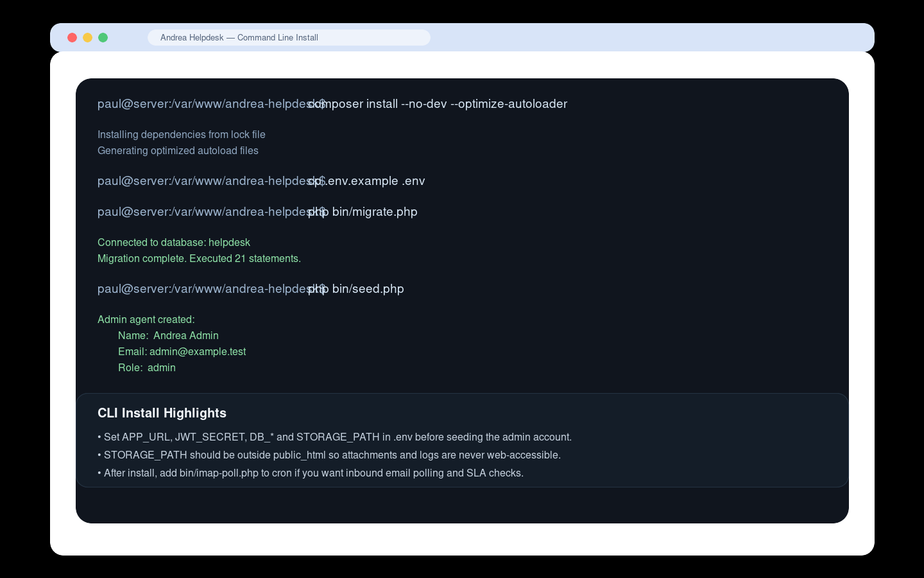Click the CLI Install Highlights heading

[x=162, y=413]
